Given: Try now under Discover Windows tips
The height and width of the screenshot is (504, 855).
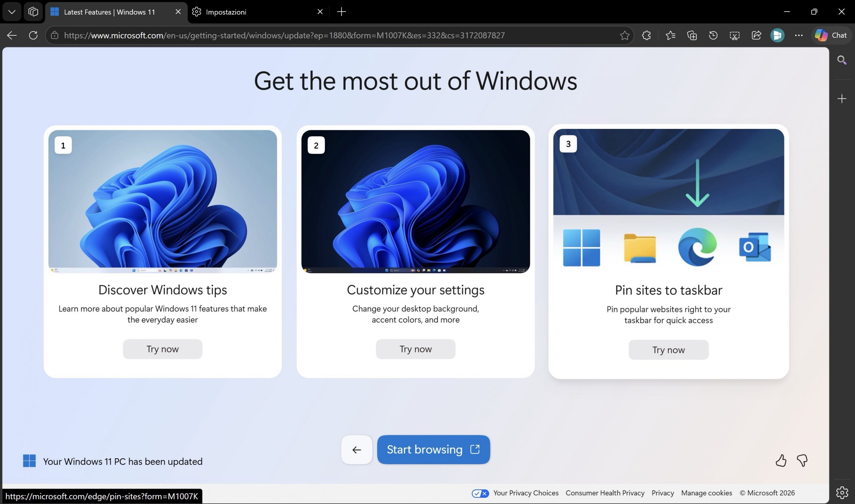Looking at the screenshot, I should click(x=163, y=349).
